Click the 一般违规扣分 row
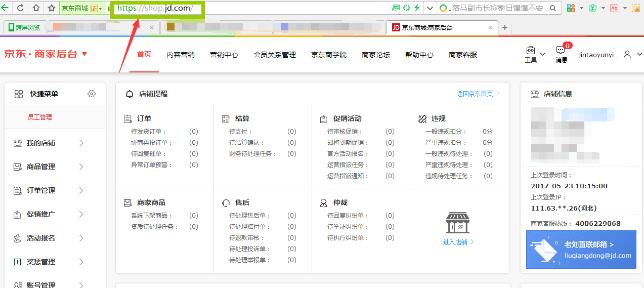The width and height of the screenshot is (644, 288). click(x=459, y=132)
